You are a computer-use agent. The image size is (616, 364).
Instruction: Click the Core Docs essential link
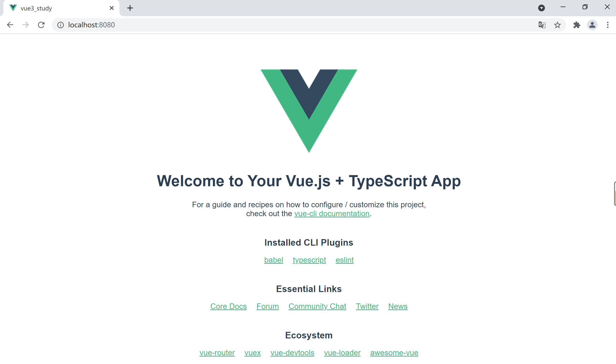coord(229,306)
